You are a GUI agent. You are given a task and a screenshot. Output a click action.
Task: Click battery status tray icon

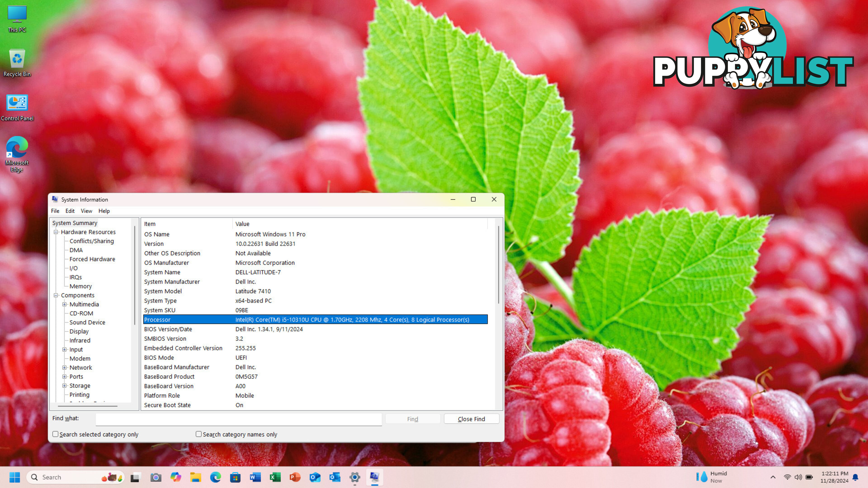pyautogui.click(x=809, y=477)
